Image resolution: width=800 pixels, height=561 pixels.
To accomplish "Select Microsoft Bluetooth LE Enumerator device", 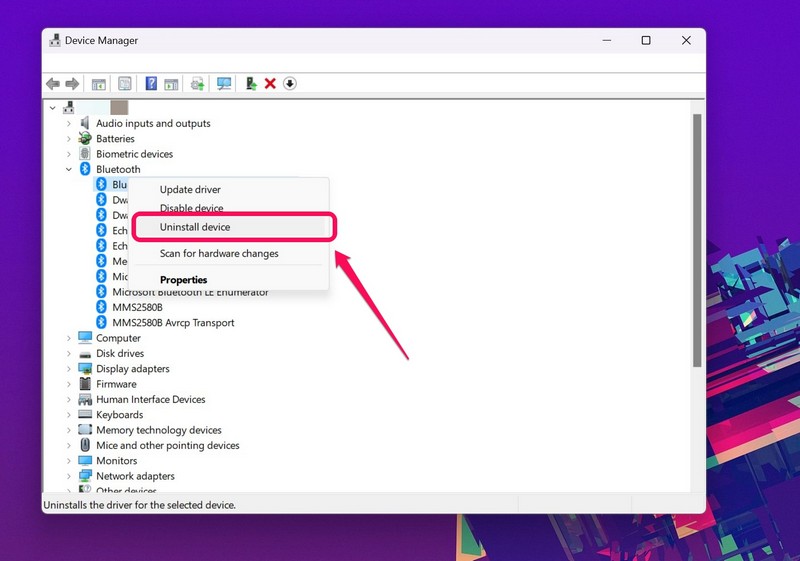I will coord(190,292).
